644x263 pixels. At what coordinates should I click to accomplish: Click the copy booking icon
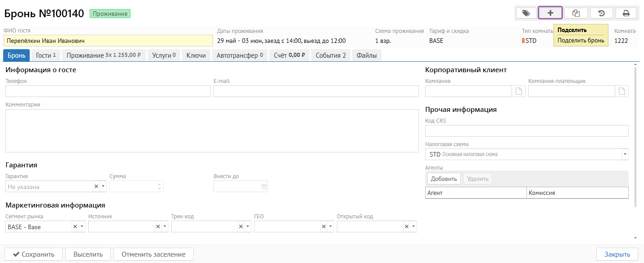point(576,13)
